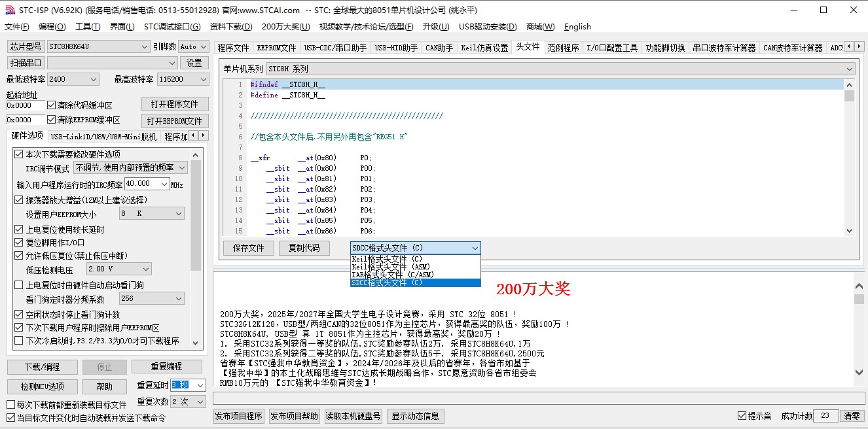Switch to the EEPROM文件 tab
Image resolution: width=868 pixels, height=429 pixels.
[x=276, y=48]
